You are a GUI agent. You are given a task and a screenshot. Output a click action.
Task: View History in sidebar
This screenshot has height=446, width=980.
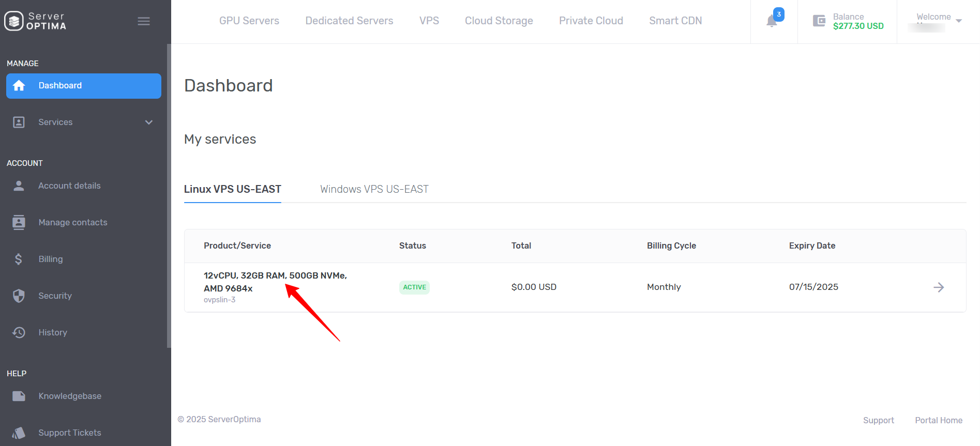click(x=53, y=333)
